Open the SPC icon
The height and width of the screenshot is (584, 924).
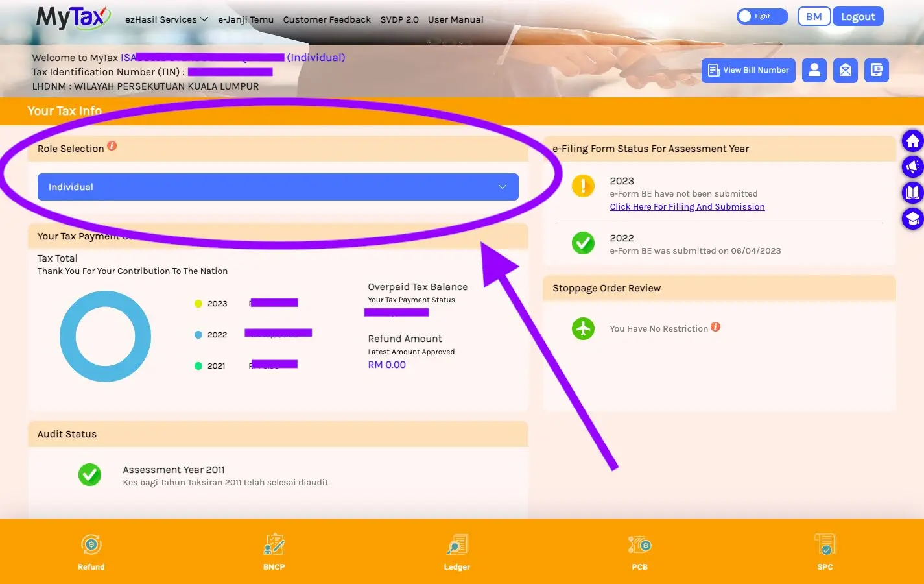(x=825, y=545)
